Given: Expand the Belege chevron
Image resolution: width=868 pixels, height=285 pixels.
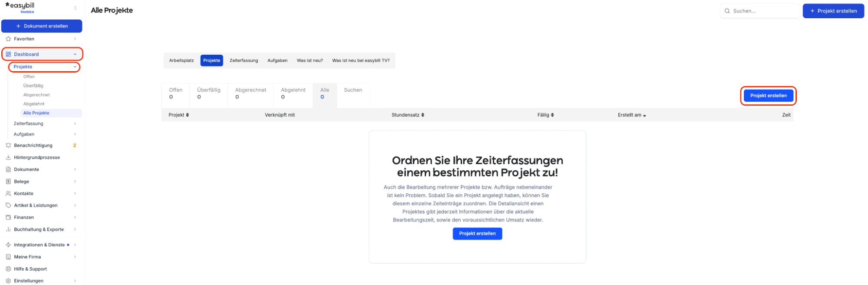Looking at the screenshot, I should (75, 182).
